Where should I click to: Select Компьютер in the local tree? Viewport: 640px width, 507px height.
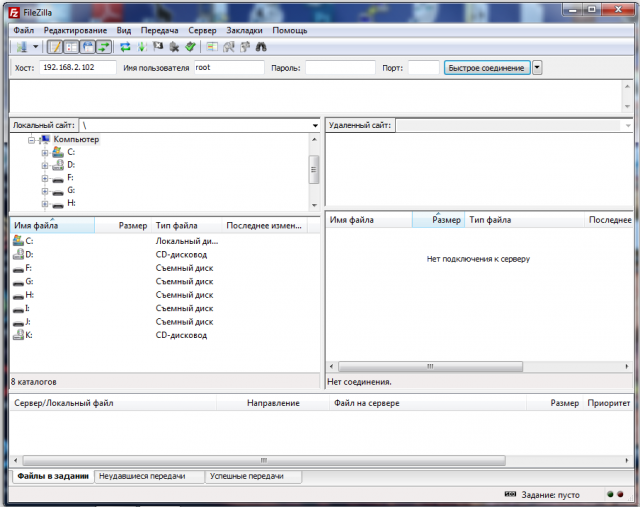[x=76, y=140]
